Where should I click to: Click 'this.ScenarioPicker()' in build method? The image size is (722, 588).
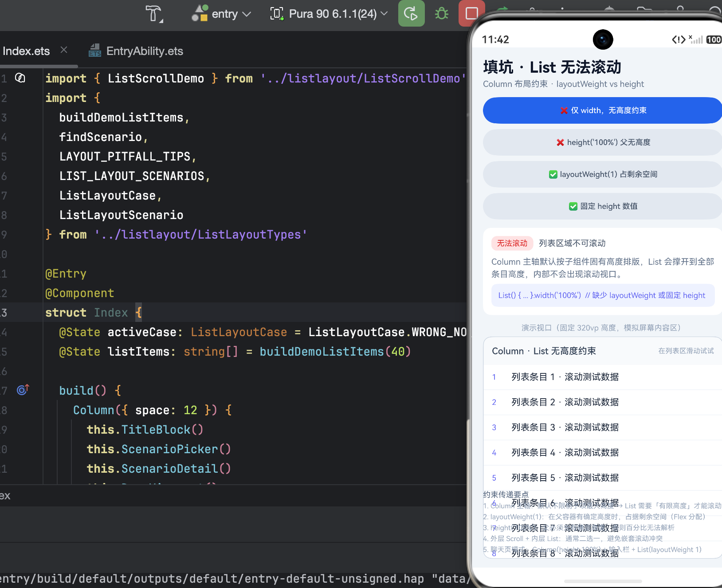pyautogui.click(x=159, y=449)
